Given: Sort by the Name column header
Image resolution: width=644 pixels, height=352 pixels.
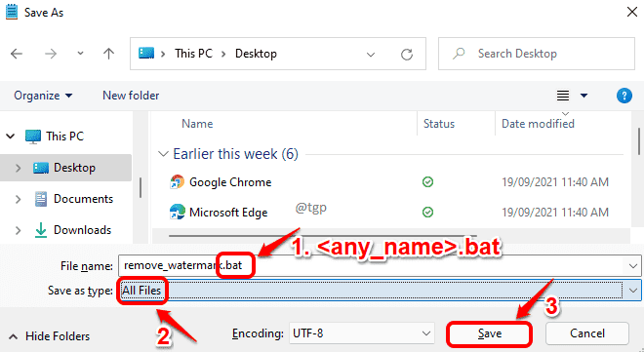Looking at the screenshot, I should point(197,124).
